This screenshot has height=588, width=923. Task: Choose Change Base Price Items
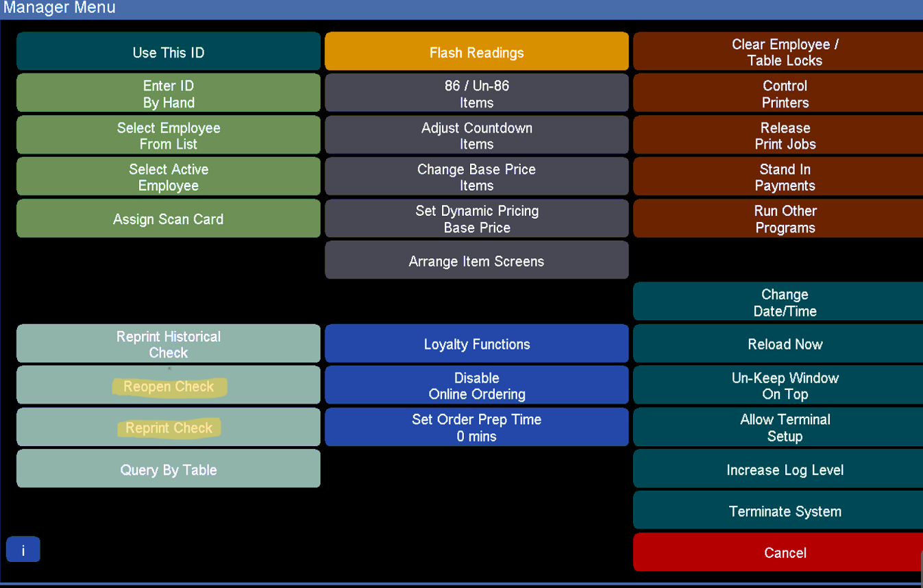(x=477, y=177)
